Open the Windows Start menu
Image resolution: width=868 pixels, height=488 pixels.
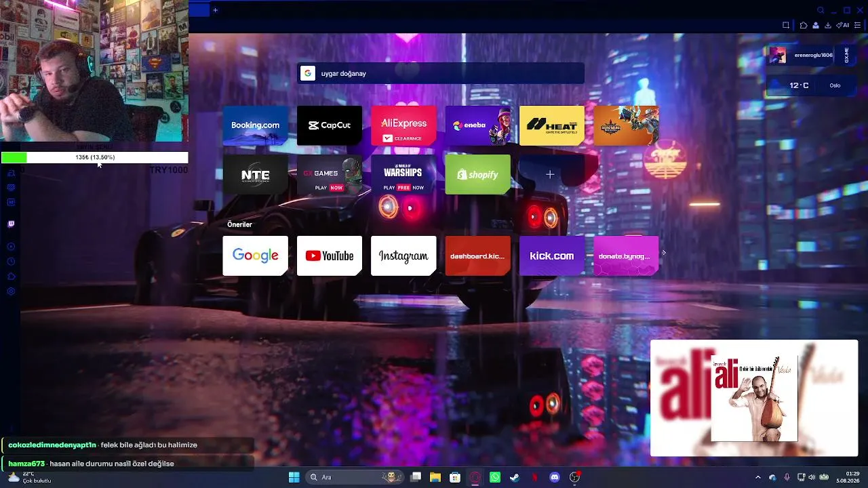294,477
